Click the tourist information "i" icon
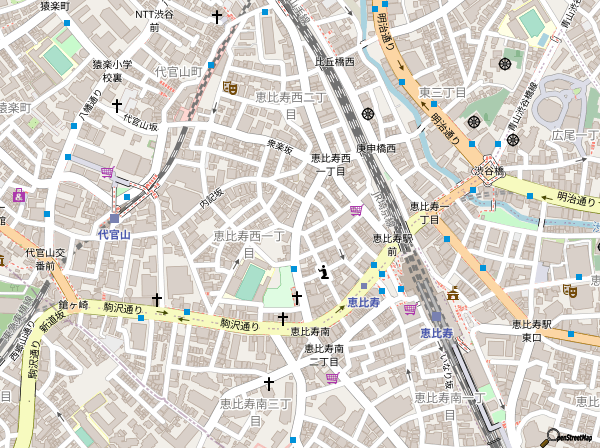This screenshot has width=600, height=448. click(x=322, y=271)
